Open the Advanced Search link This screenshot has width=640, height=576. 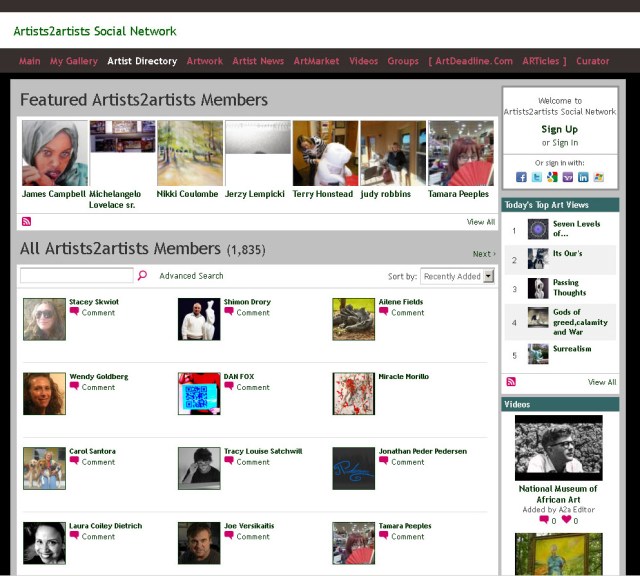pos(191,276)
